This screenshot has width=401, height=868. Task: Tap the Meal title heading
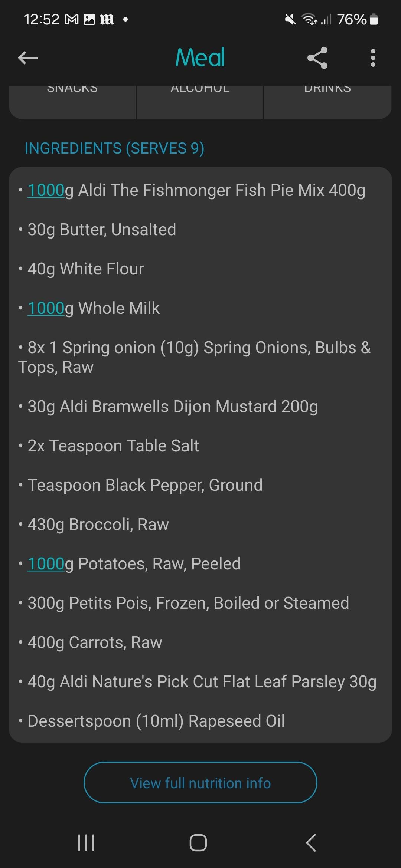point(200,58)
